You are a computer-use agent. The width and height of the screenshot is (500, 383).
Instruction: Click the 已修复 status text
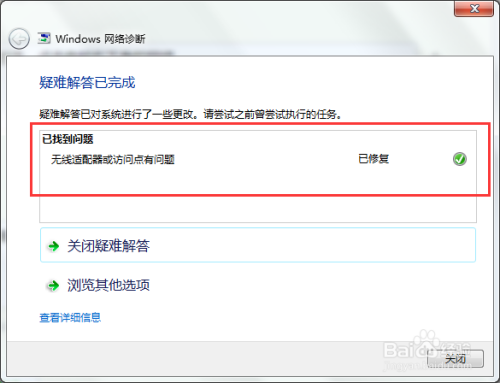tap(373, 159)
